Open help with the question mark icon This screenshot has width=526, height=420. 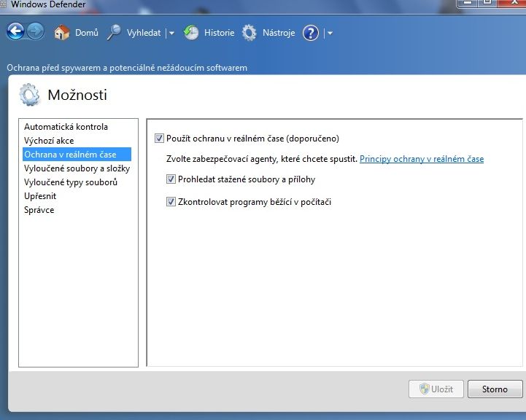point(311,33)
